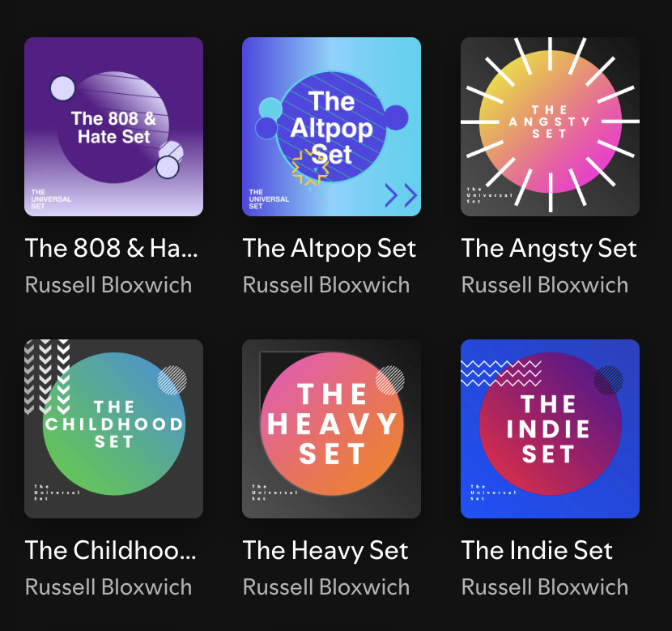Open The Indie Set cover artwork
This screenshot has width=672, height=631.
(x=550, y=428)
